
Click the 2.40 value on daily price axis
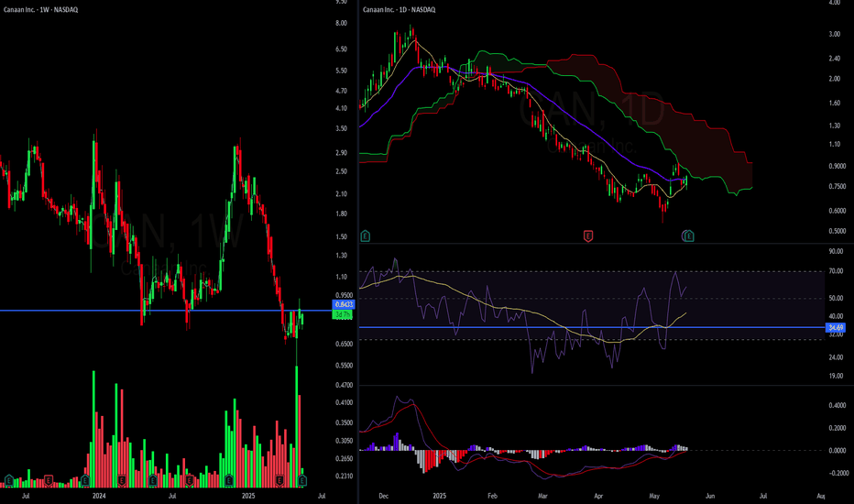835,59
